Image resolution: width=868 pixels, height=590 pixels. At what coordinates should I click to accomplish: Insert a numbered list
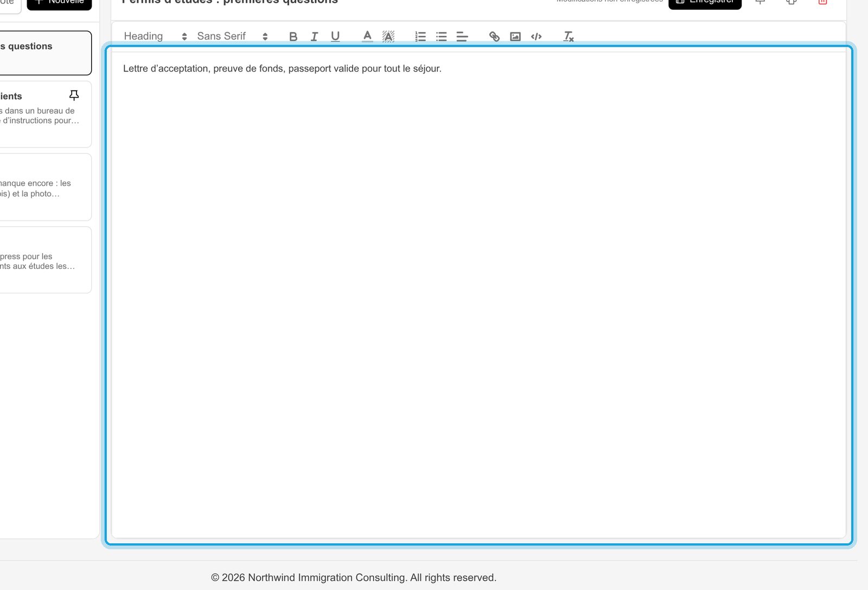(x=420, y=36)
